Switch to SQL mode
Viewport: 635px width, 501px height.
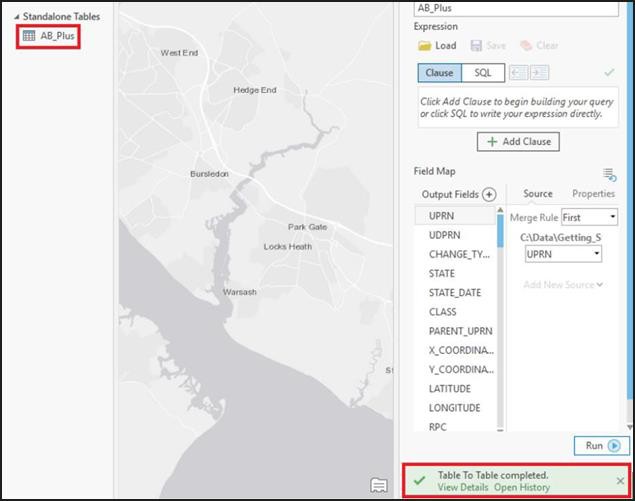(x=483, y=73)
